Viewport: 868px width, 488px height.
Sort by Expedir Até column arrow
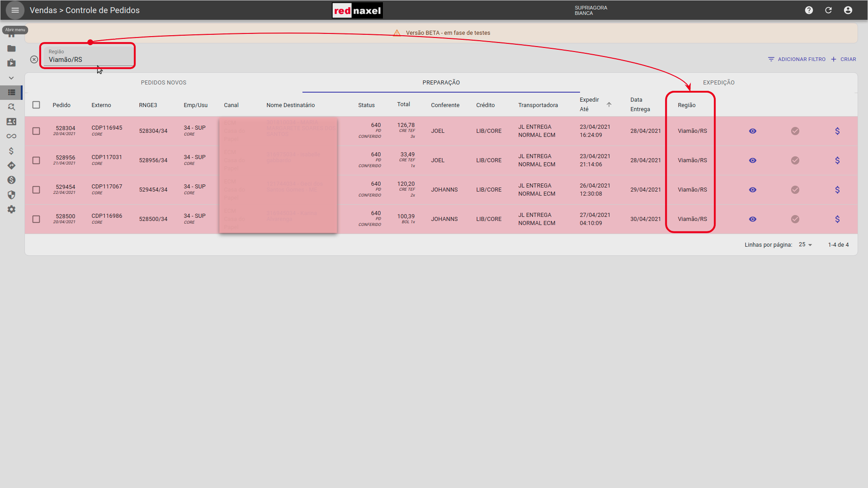coord(609,104)
